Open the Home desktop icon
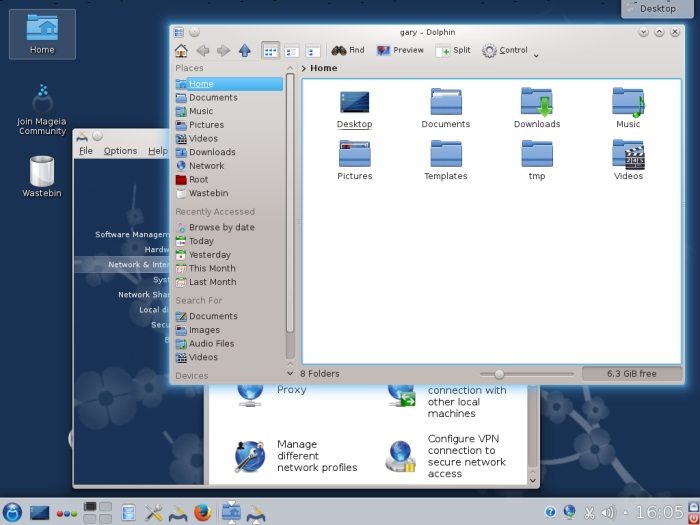The image size is (700, 525). click(x=42, y=34)
